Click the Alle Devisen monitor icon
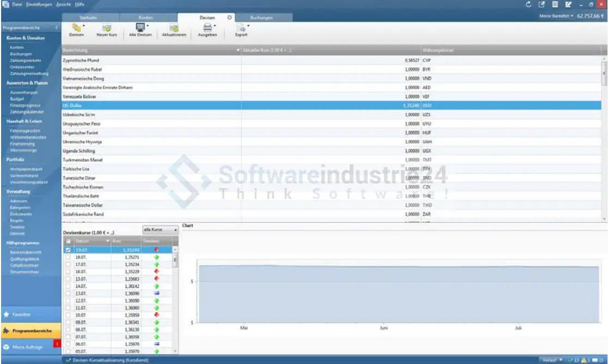 tap(140, 28)
